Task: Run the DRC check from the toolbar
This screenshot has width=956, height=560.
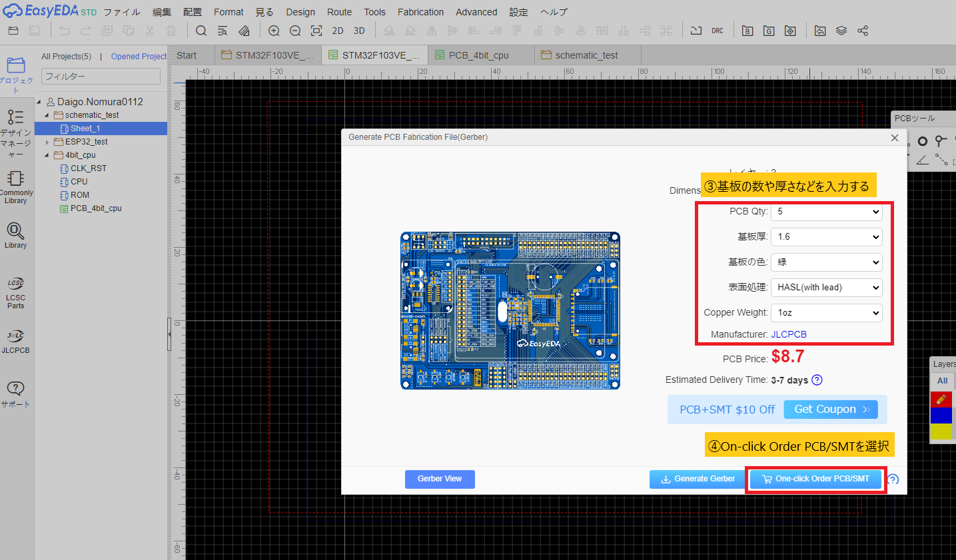Action: (717, 30)
